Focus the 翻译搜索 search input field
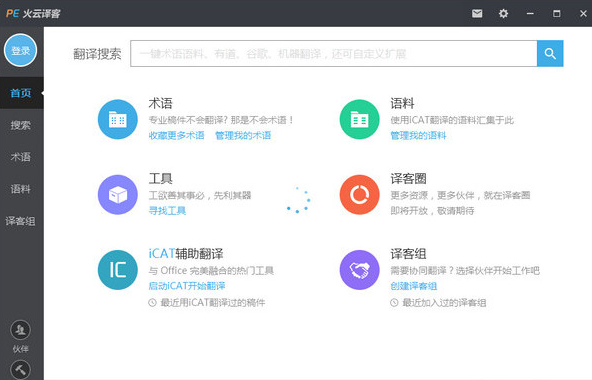The width and height of the screenshot is (592, 380). [x=334, y=54]
